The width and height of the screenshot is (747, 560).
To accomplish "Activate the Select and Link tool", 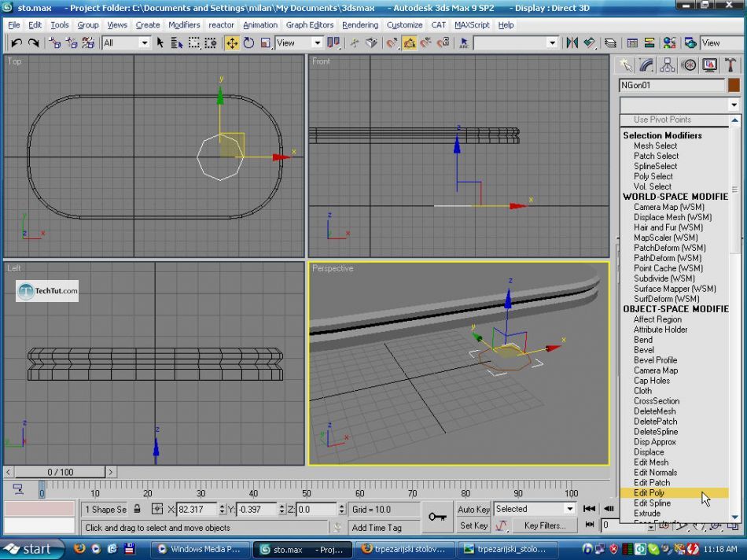I will [55, 43].
